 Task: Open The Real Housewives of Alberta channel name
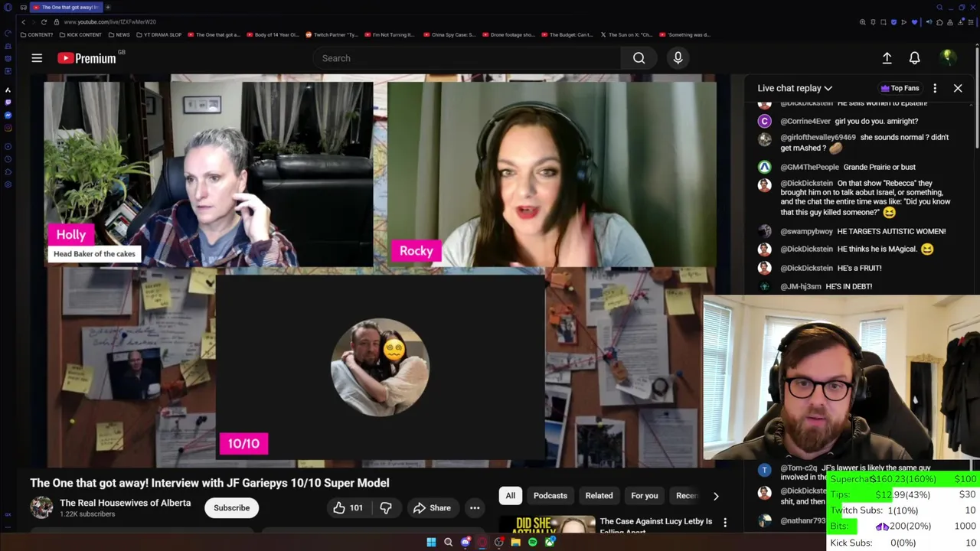point(126,503)
